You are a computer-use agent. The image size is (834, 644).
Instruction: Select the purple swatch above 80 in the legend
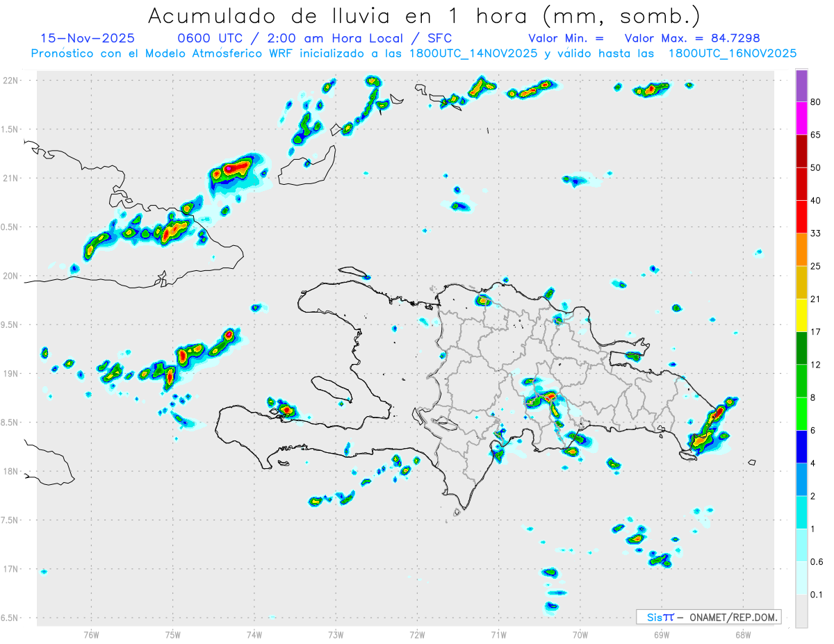point(801,85)
